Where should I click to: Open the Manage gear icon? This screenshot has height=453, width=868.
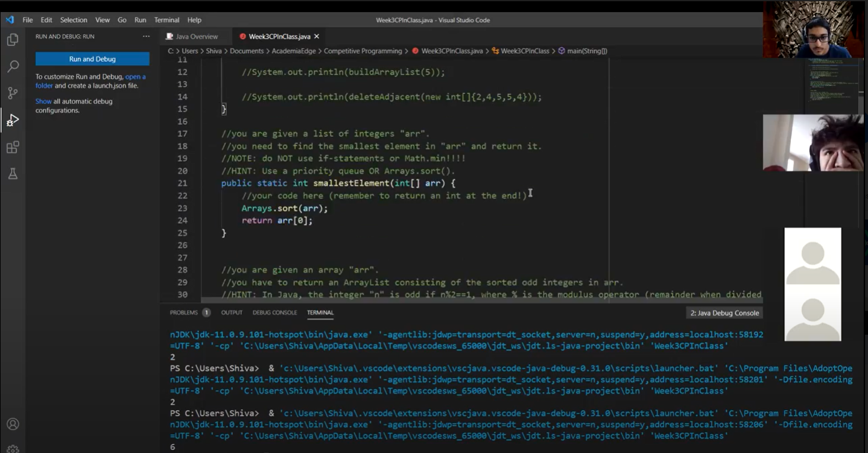[x=13, y=448]
